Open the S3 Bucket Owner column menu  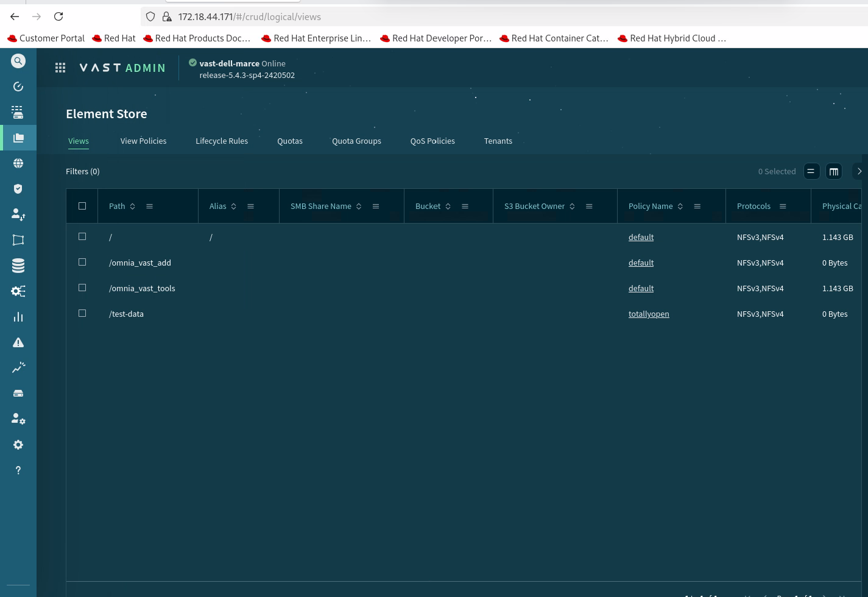point(589,207)
